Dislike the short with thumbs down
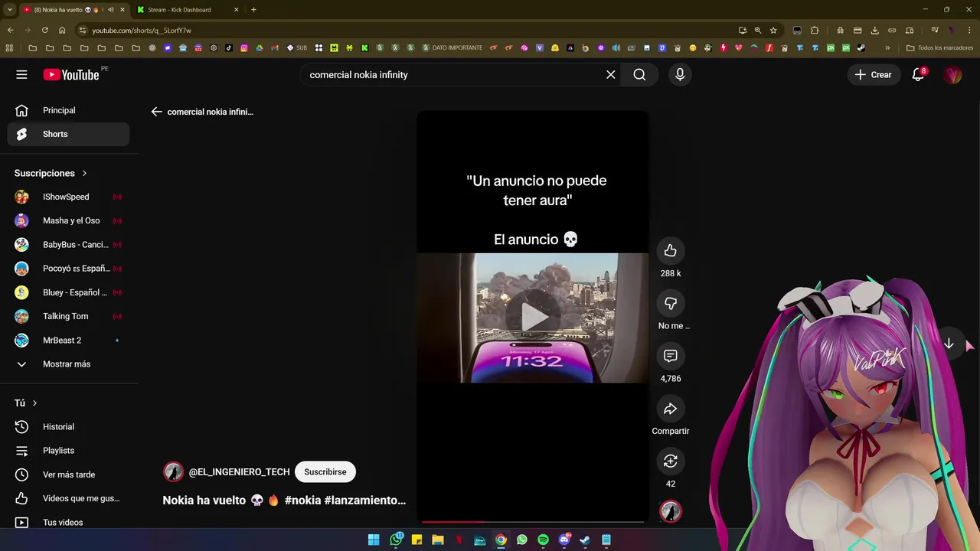 671,303
